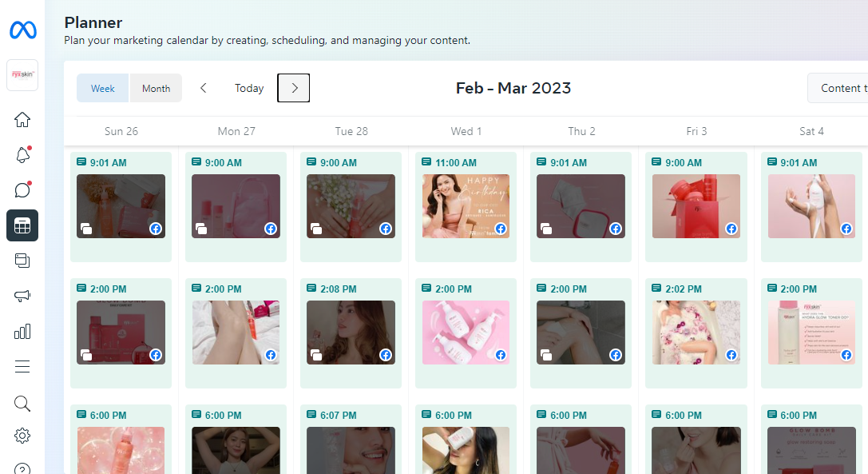
Task: Click Facebook icon on Saturday 2:00 PM post
Action: click(846, 355)
